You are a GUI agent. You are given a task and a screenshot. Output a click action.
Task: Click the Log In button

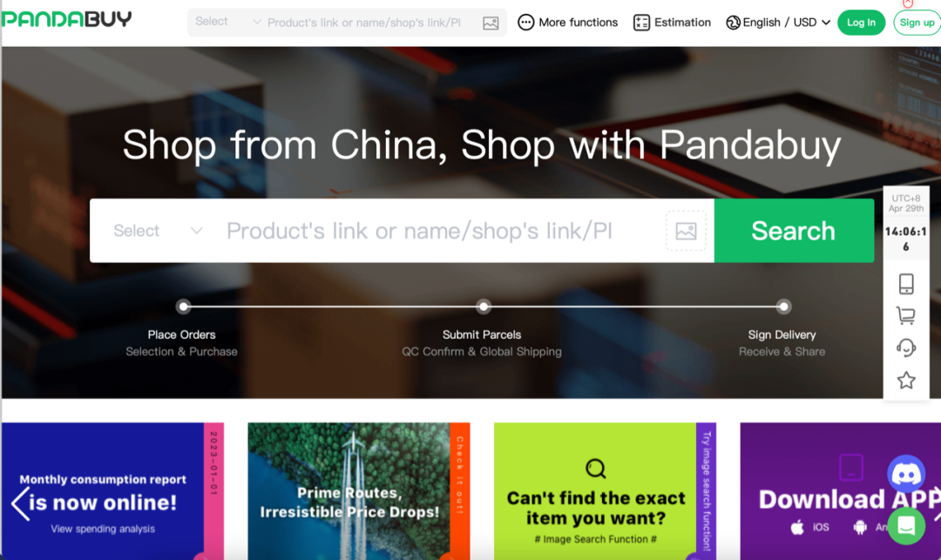861,23
